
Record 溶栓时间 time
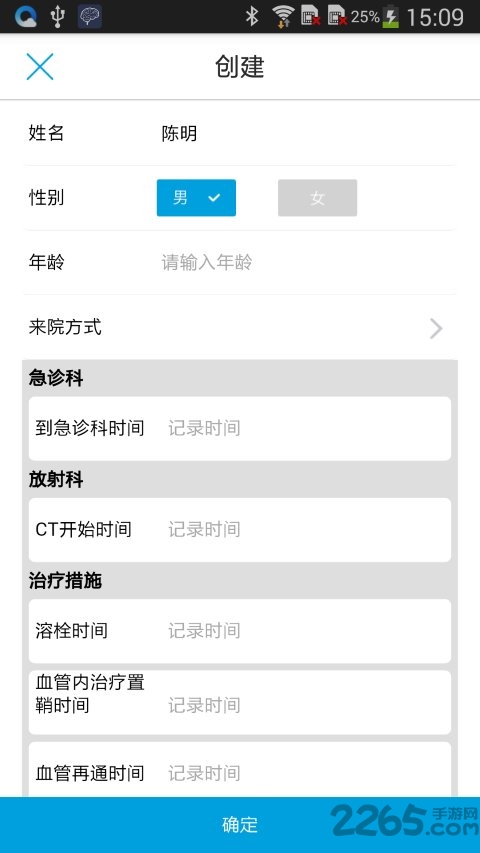[x=240, y=631]
